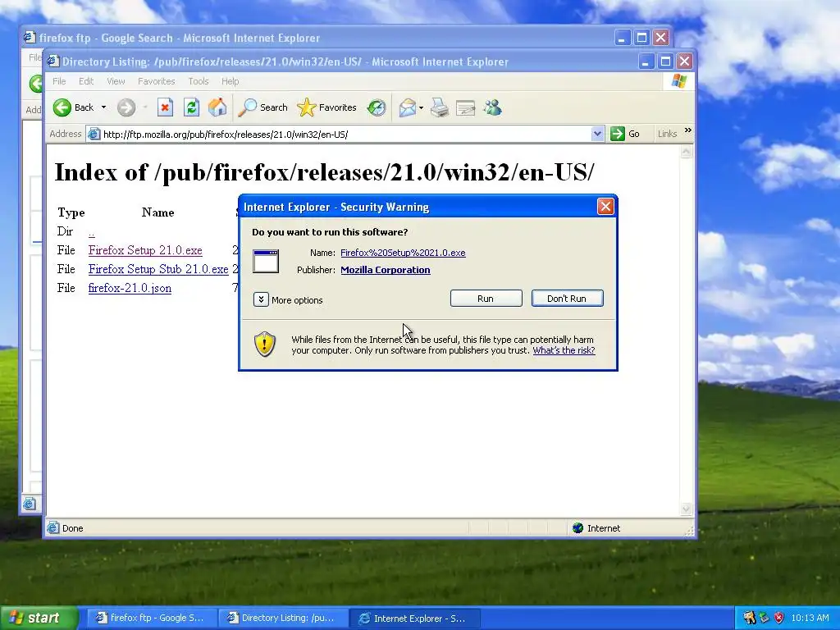Minimize the Directory Listing window

click(646, 61)
